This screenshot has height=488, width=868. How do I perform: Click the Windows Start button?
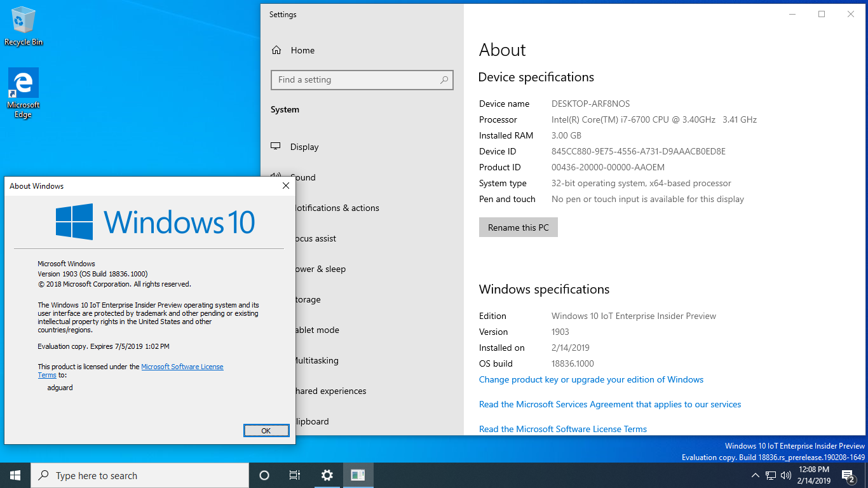[x=15, y=475]
